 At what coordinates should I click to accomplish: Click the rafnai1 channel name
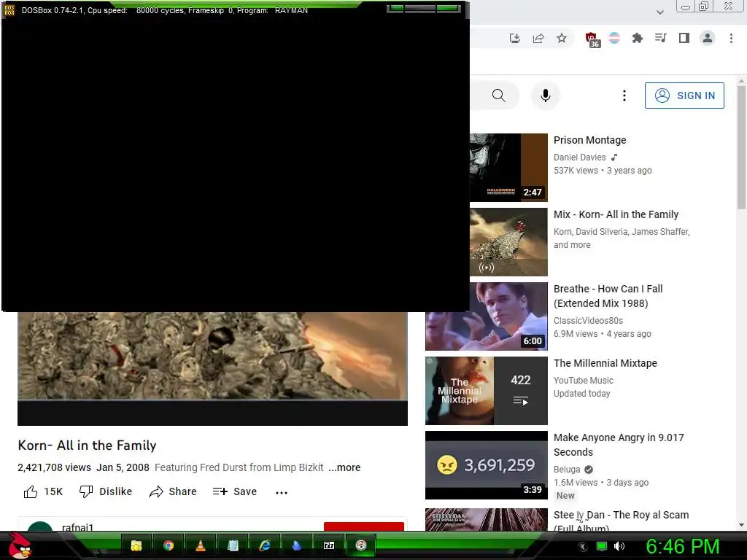(x=77, y=527)
